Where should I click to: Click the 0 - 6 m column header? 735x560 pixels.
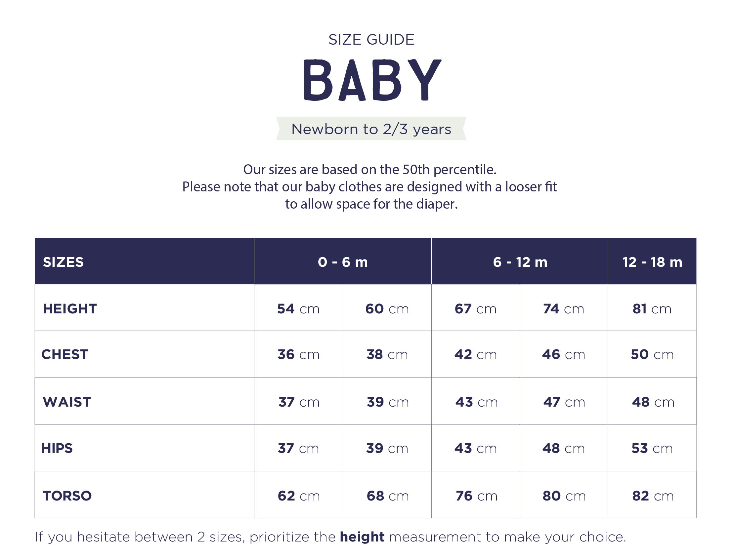tap(342, 262)
